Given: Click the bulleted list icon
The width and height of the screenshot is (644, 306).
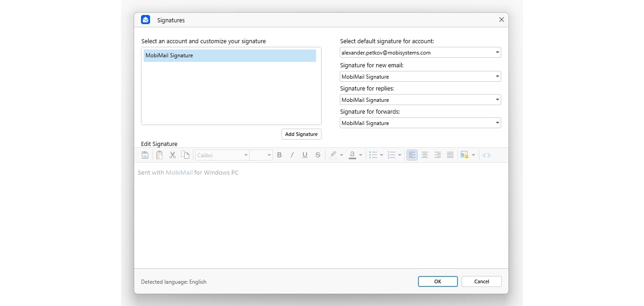Looking at the screenshot, I should (373, 155).
